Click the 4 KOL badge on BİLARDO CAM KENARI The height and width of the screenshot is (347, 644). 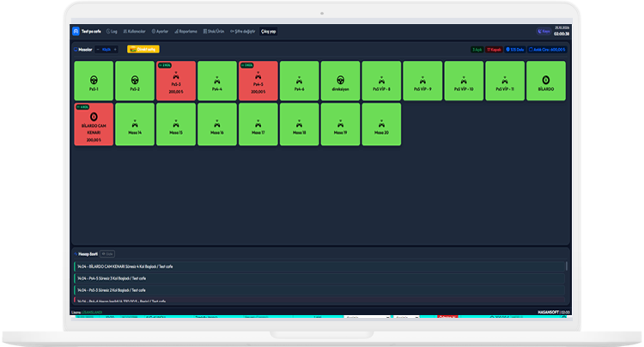pyautogui.click(x=82, y=107)
